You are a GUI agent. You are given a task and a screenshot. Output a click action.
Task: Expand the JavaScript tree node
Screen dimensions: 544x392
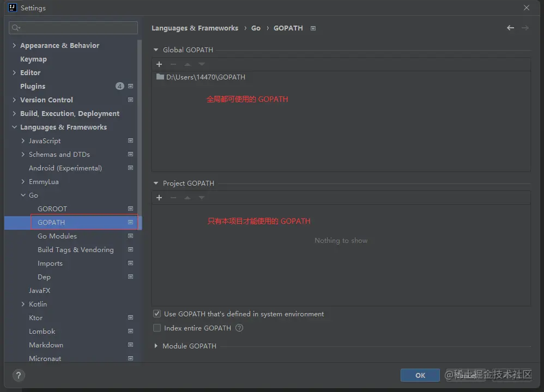(x=23, y=140)
